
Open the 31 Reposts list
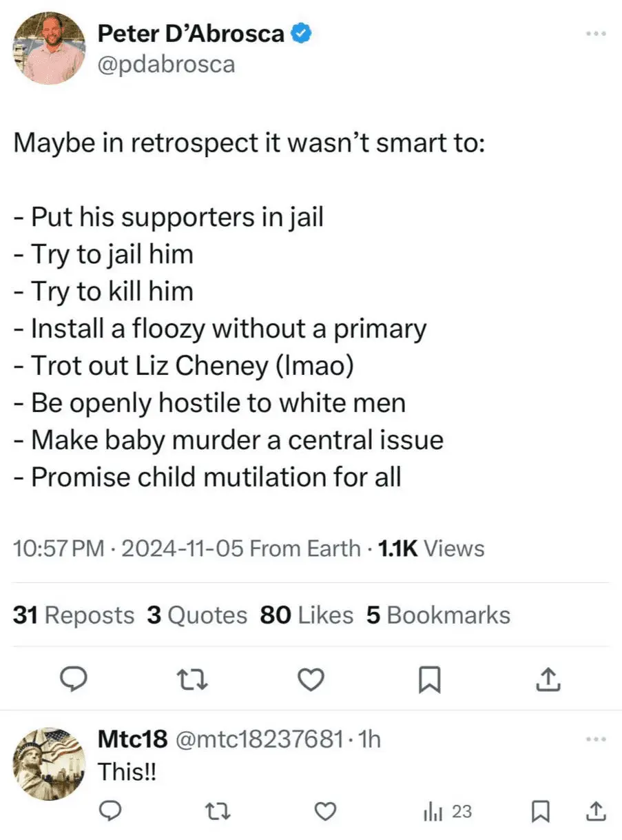point(74,615)
